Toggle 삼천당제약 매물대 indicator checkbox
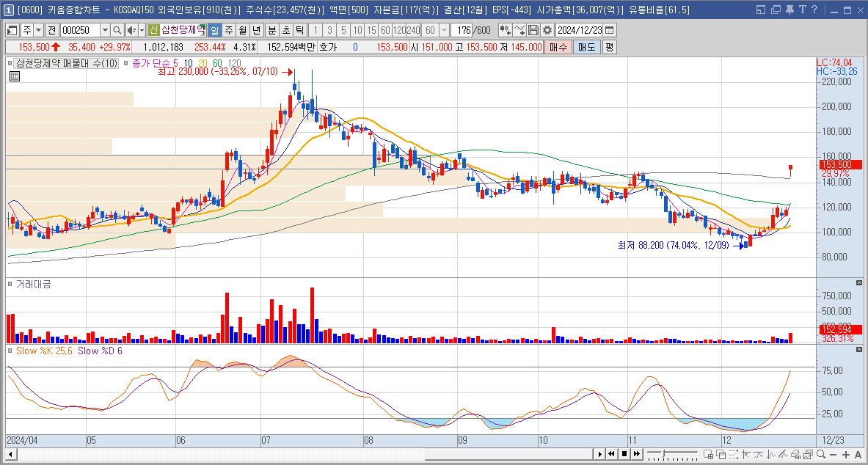 pyautogui.click(x=10, y=64)
